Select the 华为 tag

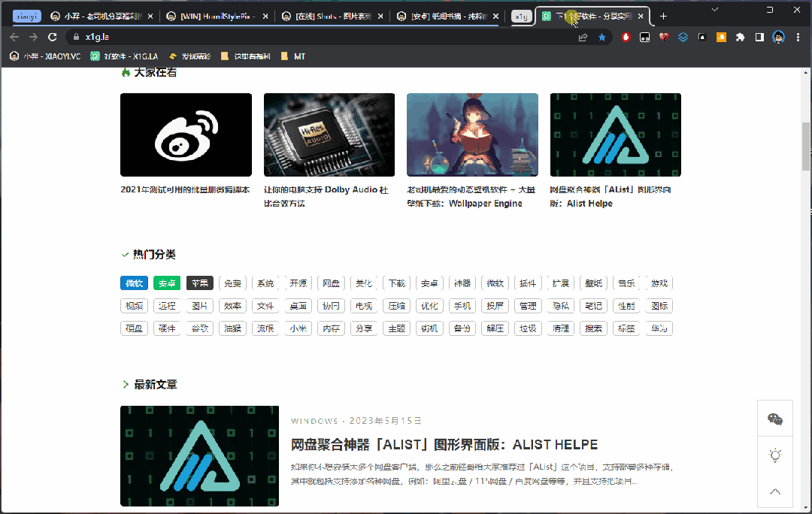coord(659,328)
